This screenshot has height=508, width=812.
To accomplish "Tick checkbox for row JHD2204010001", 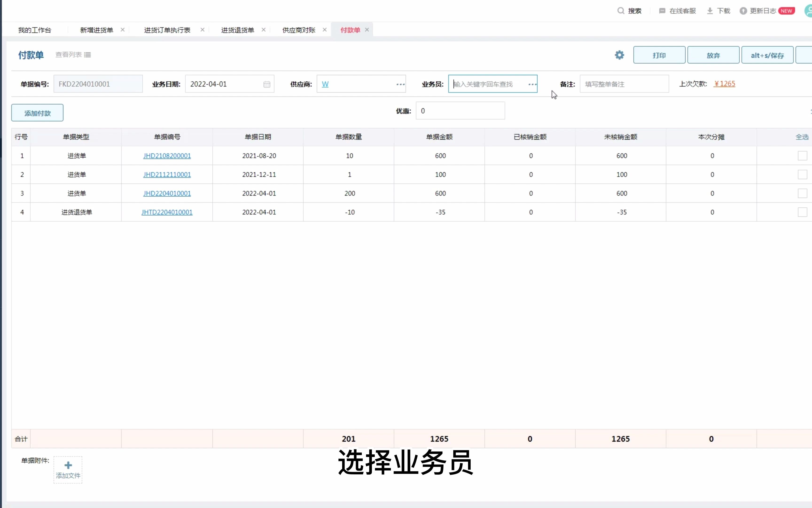I will click(802, 193).
